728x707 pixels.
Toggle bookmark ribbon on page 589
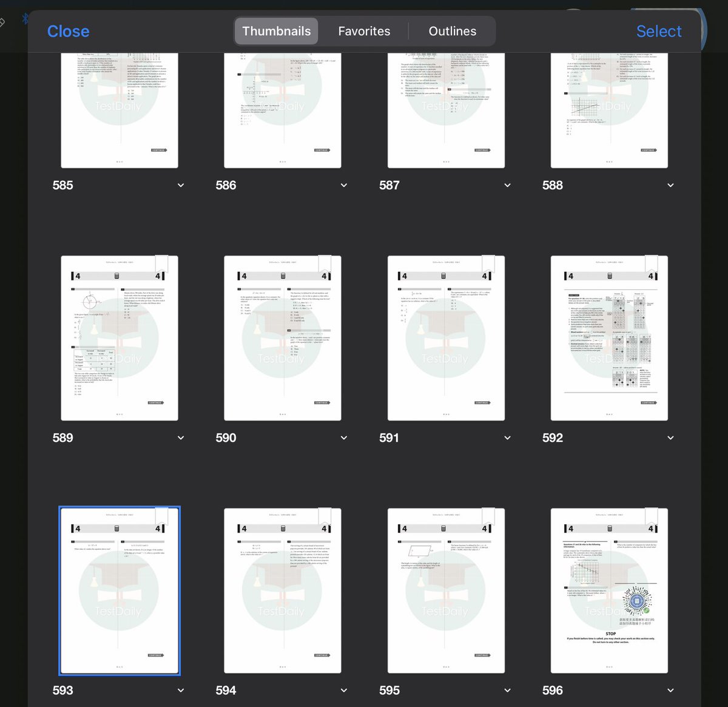point(161,264)
